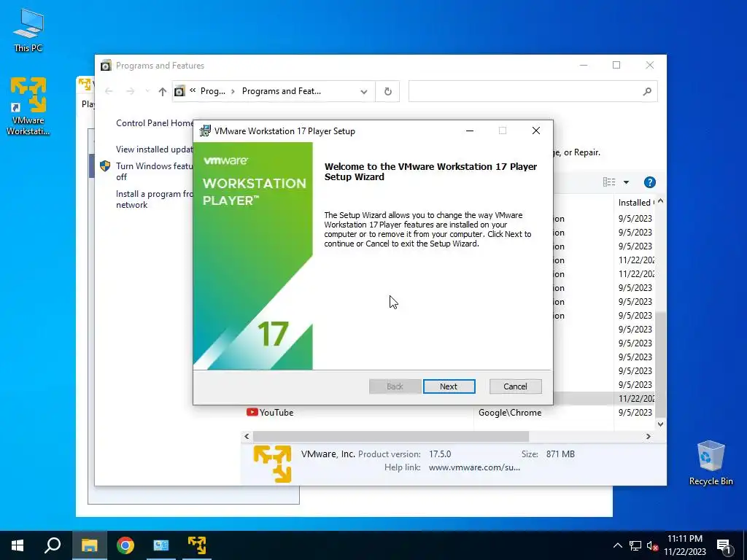The image size is (747, 560).
Task: Open taskbar search magnifier
Action: point(53,545)
